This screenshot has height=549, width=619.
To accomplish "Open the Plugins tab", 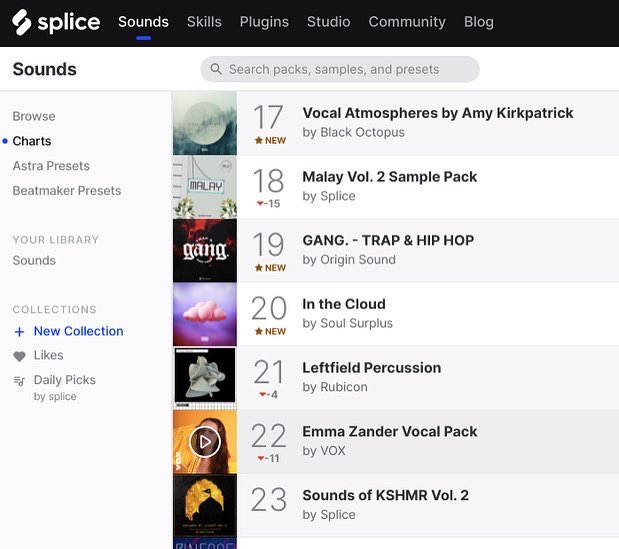I will [264, 22].
